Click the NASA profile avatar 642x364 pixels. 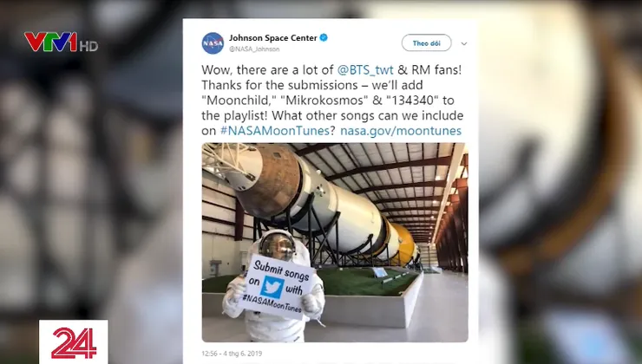213,43
